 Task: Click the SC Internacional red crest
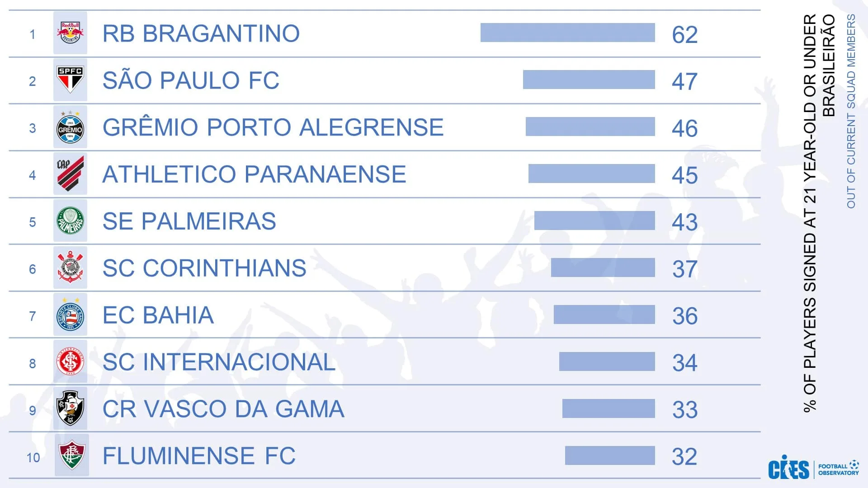pyautogui.click(x=70, y=362)
